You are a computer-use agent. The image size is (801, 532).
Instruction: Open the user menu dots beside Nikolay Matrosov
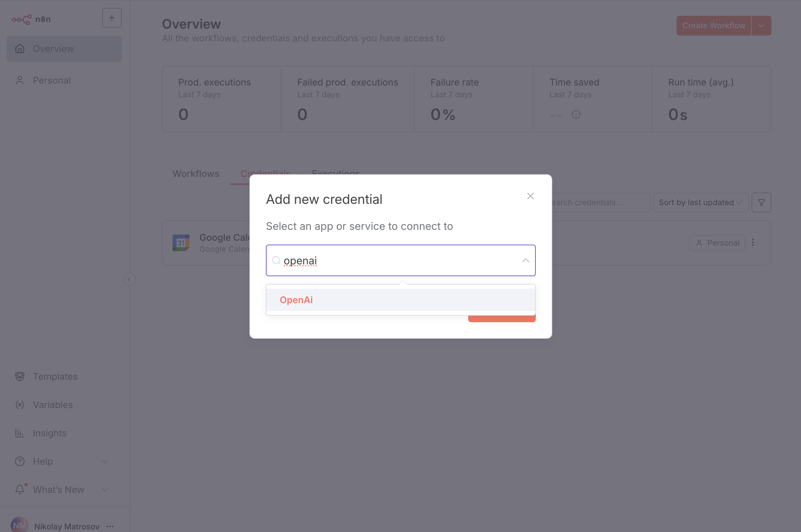point(110,526)
